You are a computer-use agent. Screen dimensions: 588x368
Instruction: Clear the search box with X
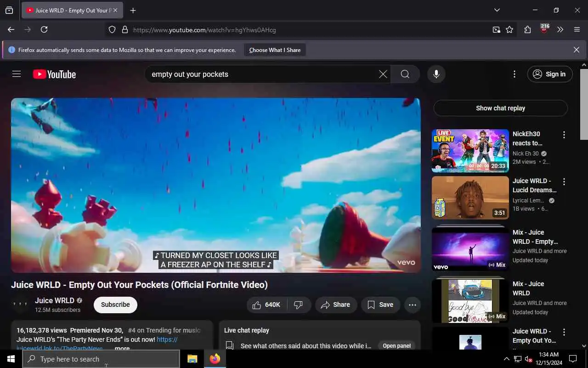click(383, 74)
